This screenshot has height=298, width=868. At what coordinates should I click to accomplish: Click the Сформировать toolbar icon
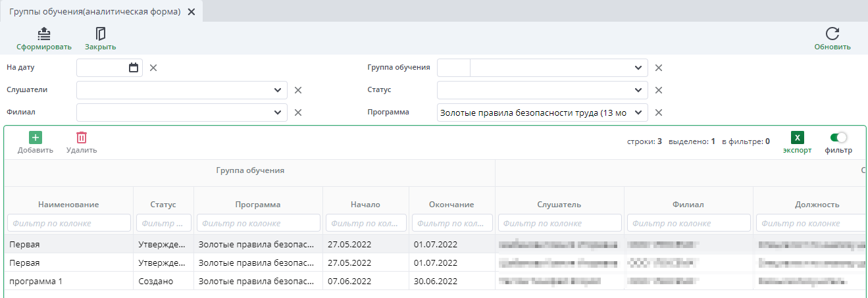[43, 33]
